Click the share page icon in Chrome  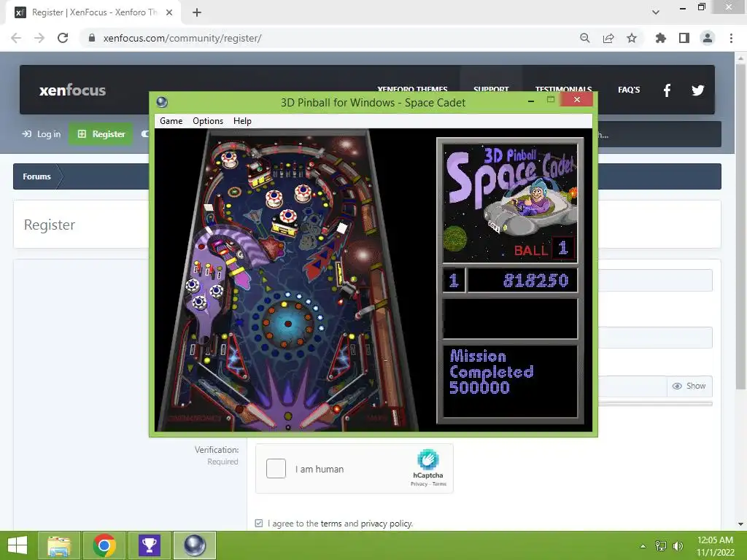tap(608, 38)
